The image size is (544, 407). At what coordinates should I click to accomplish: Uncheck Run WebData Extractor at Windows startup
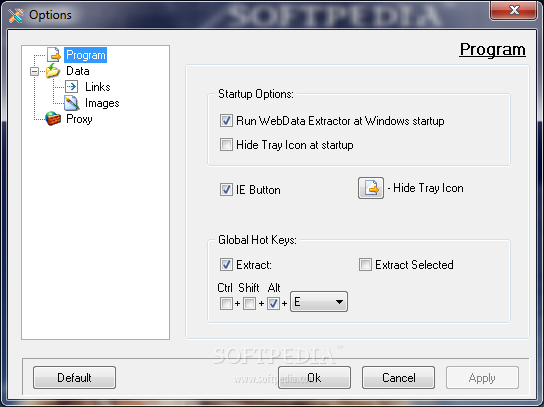[226, 121]
